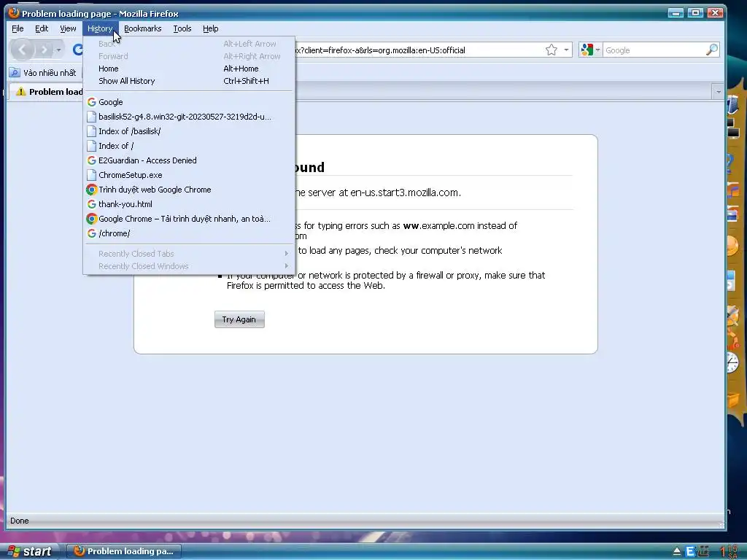
Task: Open the Help menu
Action: 210,28
